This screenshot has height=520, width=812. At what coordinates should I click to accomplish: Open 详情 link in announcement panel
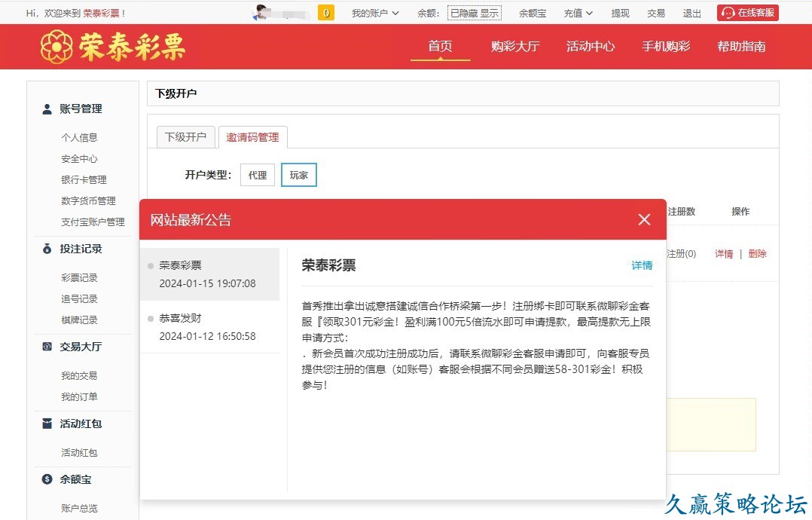click(x=642, y=265)
